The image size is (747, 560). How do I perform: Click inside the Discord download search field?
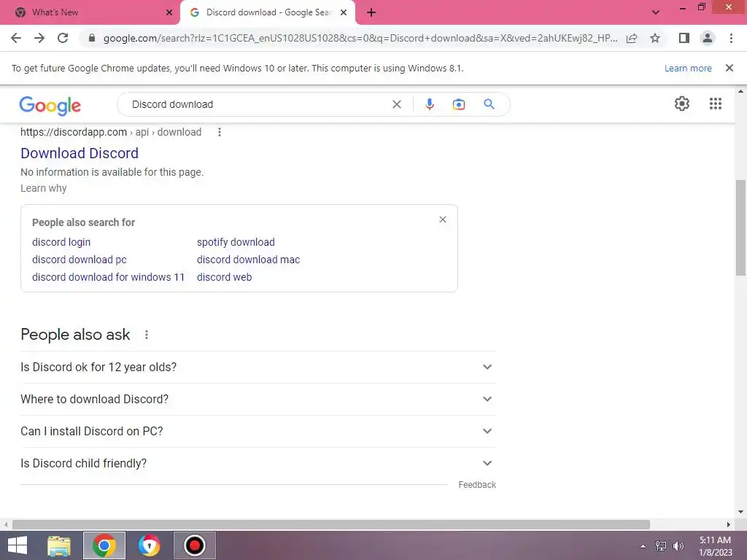(258, 104)
